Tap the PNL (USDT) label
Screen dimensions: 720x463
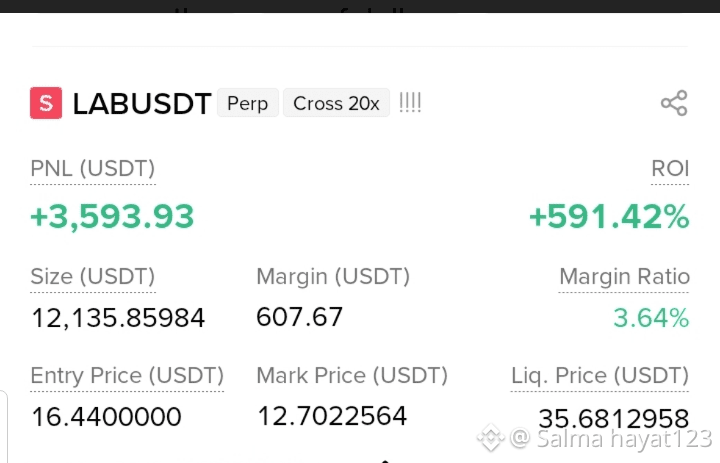click(x=93, y=169)
